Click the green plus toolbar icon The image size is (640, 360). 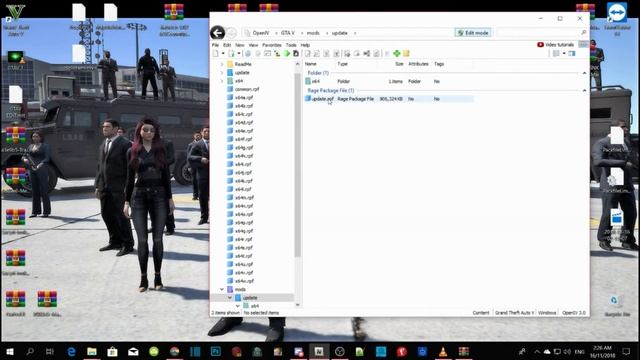coord(396,53)
